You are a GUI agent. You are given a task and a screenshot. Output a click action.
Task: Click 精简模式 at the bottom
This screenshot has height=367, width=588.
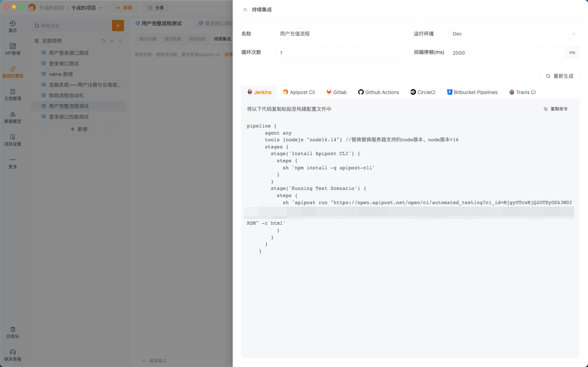click(x=154, y=361)
